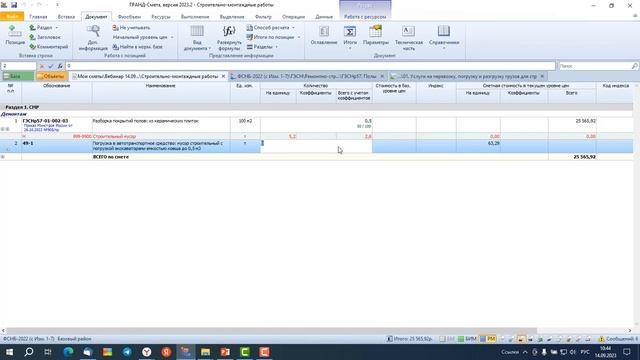640x360 pixels.
Task: Open Windows Start menu
Action: click(x=9, y=352)
